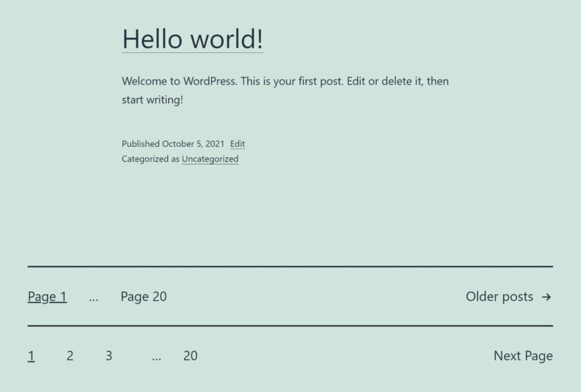Click the ellipsis in the bottom pagination row
581x392 pixels.
click(156, 356)
